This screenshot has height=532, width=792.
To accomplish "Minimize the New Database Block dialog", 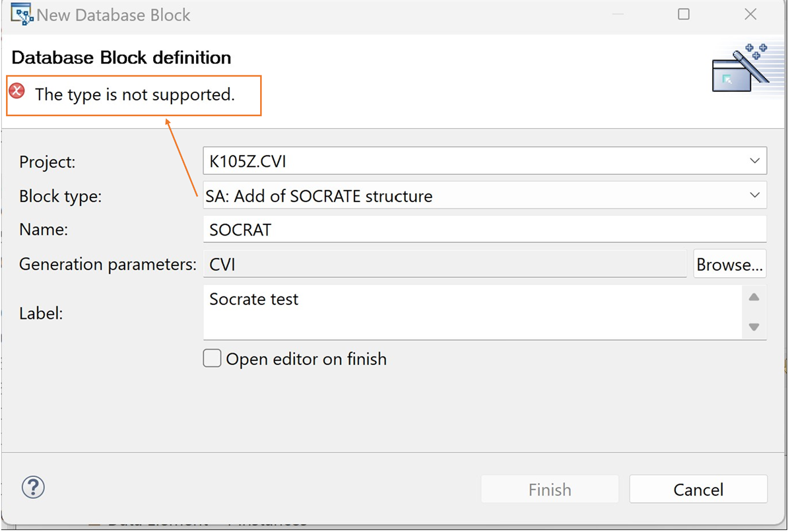I will tap(617, 15).
